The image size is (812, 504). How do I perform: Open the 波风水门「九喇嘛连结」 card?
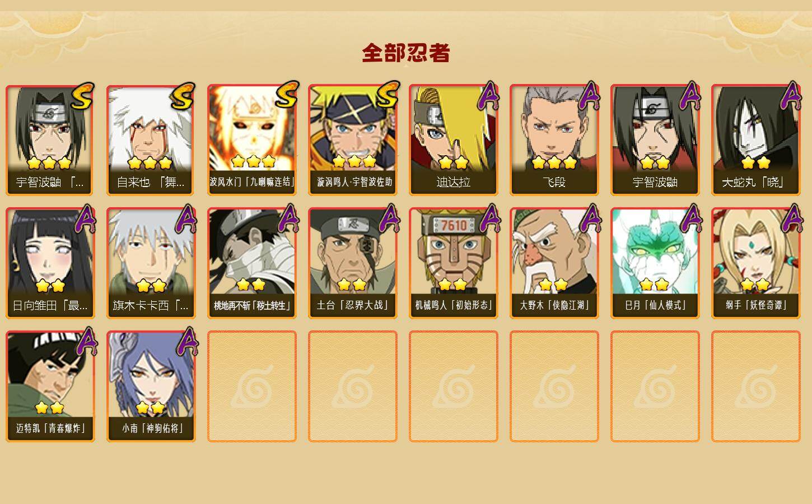(x=252, y=140)
